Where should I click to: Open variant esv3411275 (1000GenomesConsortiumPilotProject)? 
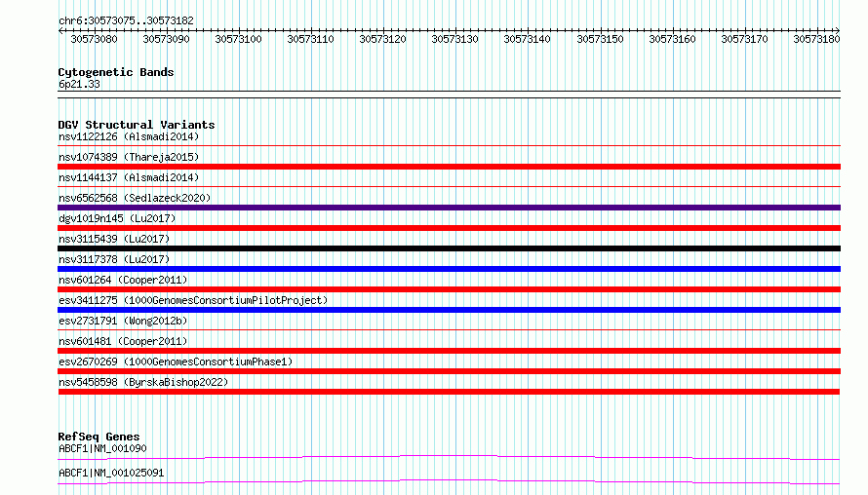(193, 300)
